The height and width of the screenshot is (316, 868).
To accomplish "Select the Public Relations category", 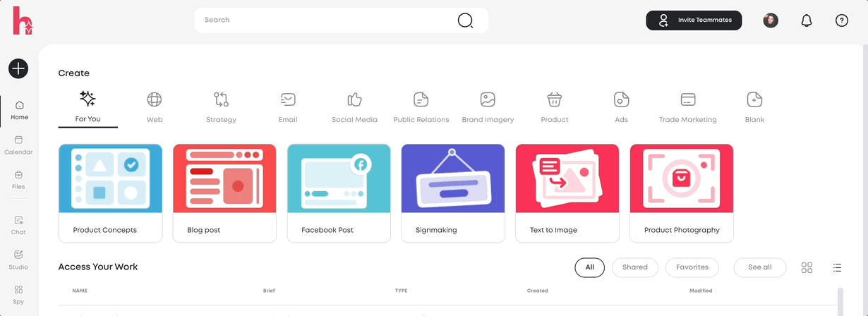I will coord(421,107).
